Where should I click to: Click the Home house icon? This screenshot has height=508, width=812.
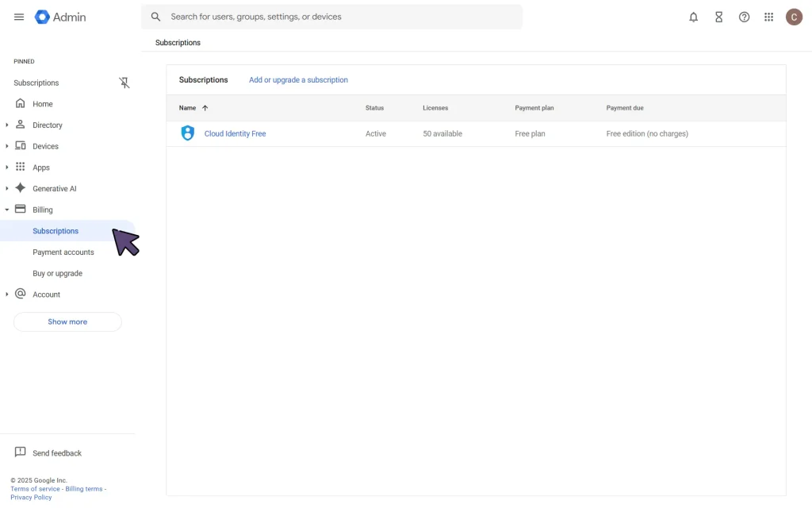tap(20, 103)
